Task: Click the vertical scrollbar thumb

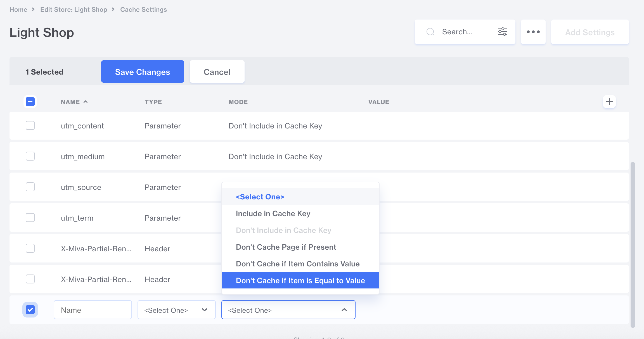Action: 633,244
